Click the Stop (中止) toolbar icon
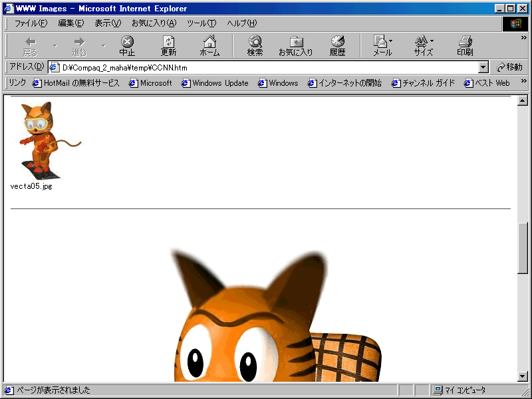Image resolution: width=532 pixels, height=399 pixels. 127,46
